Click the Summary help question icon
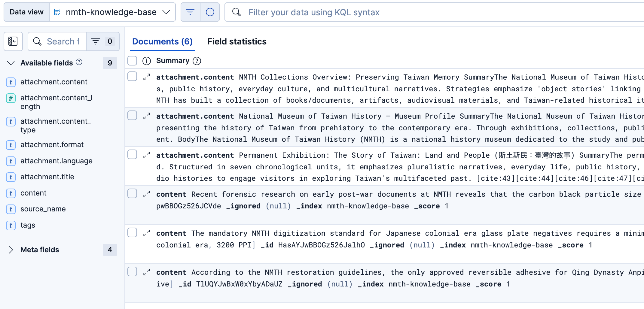Screen dimensions: 644x309 pyautogui.click(x=197, y=61)
